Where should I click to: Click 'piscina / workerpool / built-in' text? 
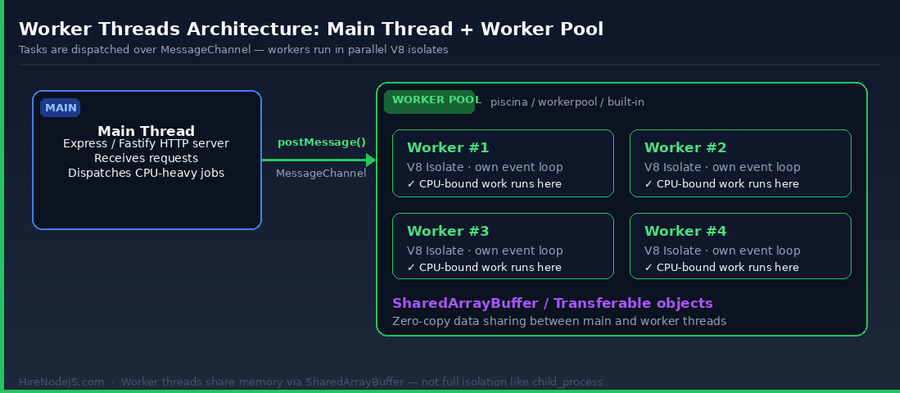pos(567,102)
